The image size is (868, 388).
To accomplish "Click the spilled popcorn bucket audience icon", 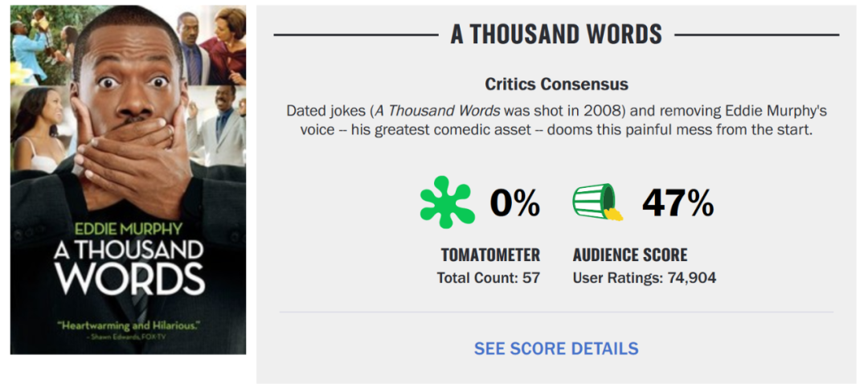I will coord(598,202).
